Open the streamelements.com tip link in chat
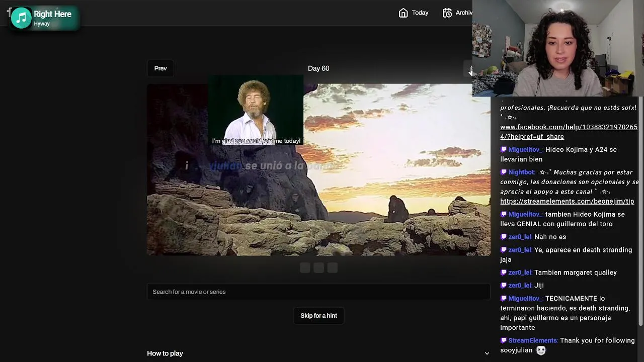 pos(567,201)
